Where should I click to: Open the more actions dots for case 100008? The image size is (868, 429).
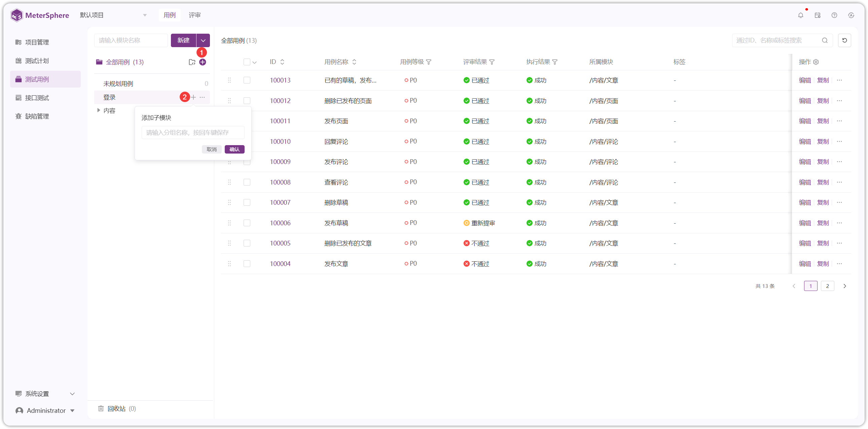point(839,182)
